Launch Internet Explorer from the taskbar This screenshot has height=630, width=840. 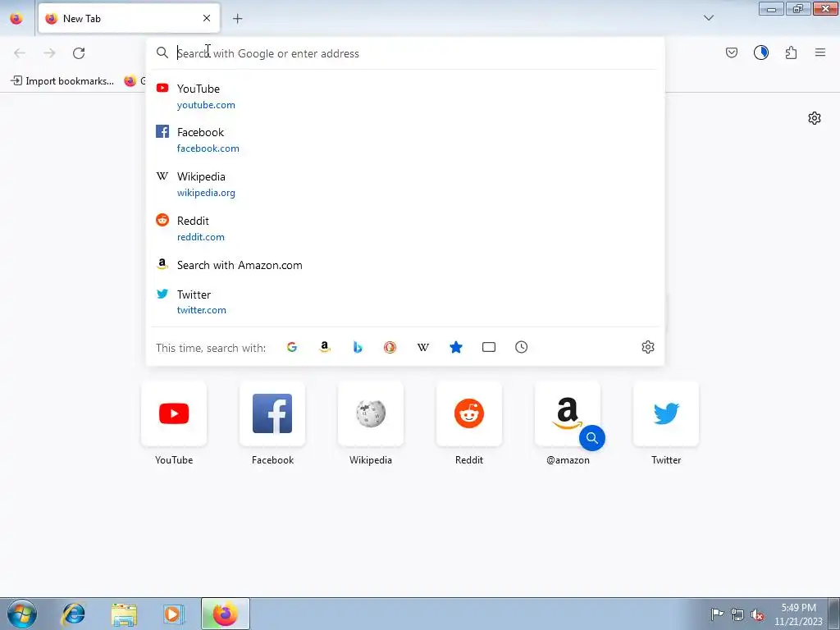click(x=74, y=614)
